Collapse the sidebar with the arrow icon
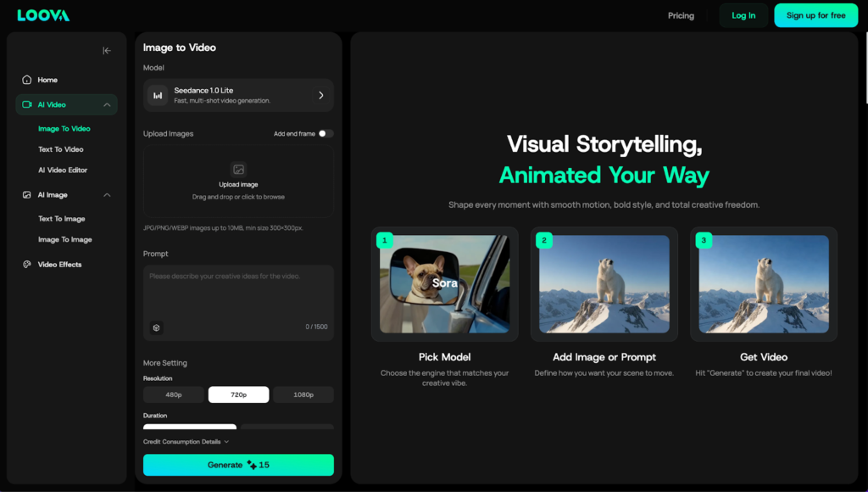 coord(107,51)
